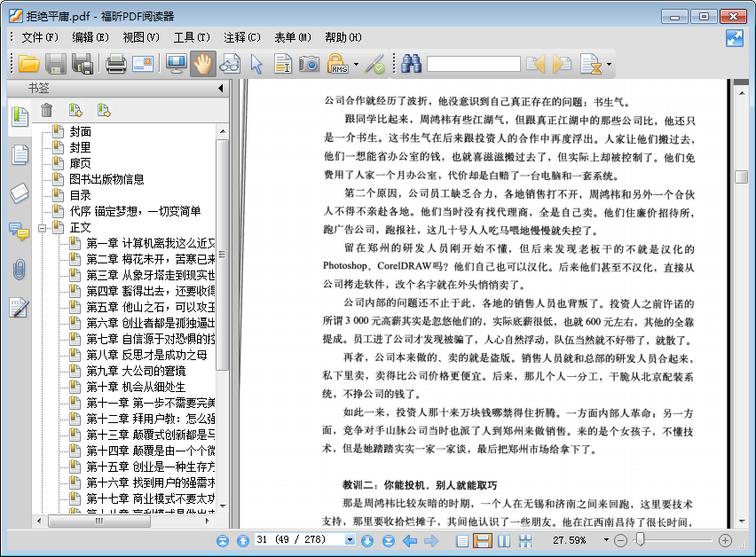Select bookmark 第八章 反思才是成功之母
This screenshot has height=557, width=756.
point(146,355)
